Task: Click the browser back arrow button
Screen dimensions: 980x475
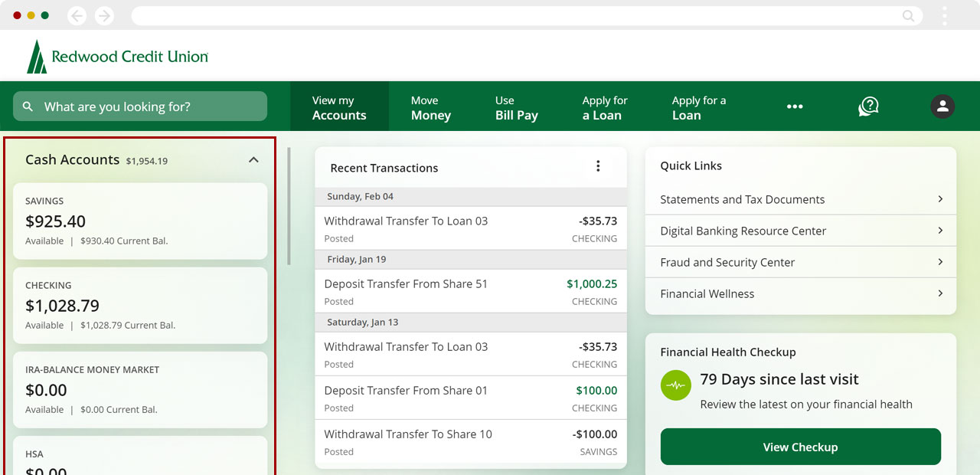Action: click(77, 16)
